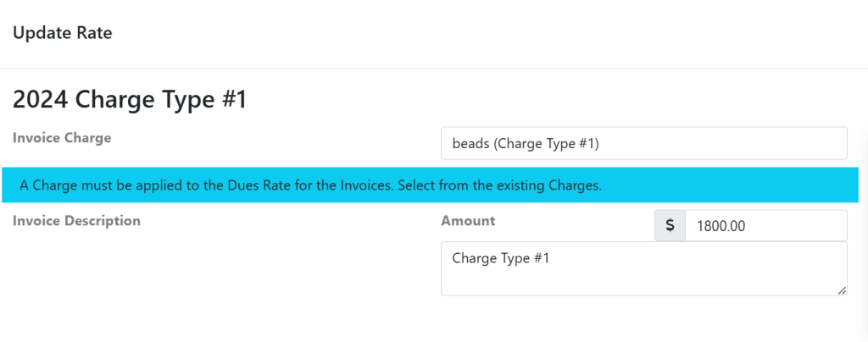Screen dimensions: 868x342
Task: Open the Invoice Charge selection field
Action: pyautogui.click(x=643, y=144)
